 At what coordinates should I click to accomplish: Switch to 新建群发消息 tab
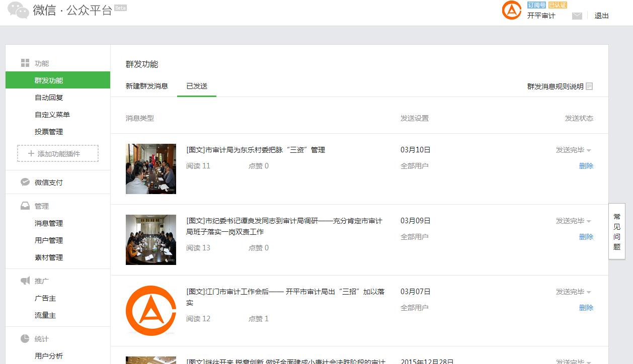pyautogui.click(x=147, y=86)
